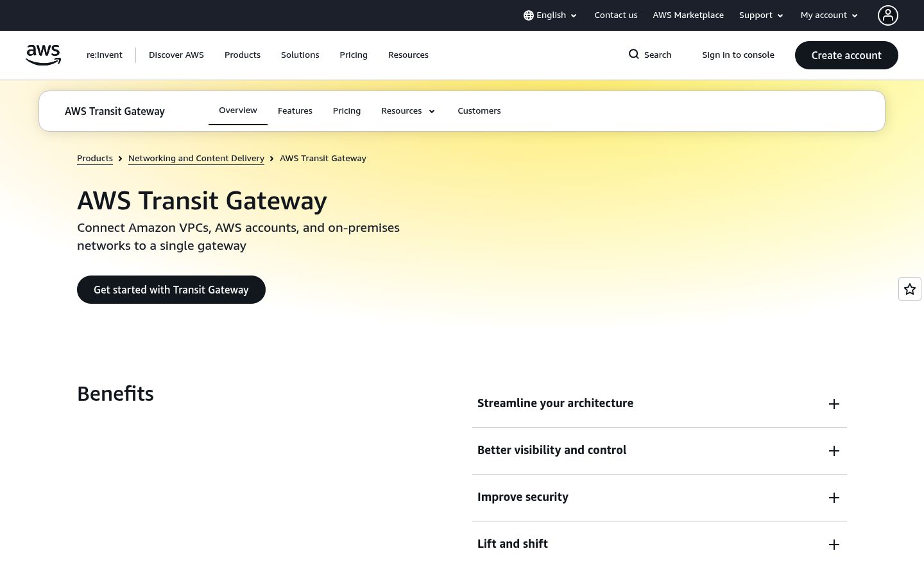Open Discover AWS menu

[176, 55]
